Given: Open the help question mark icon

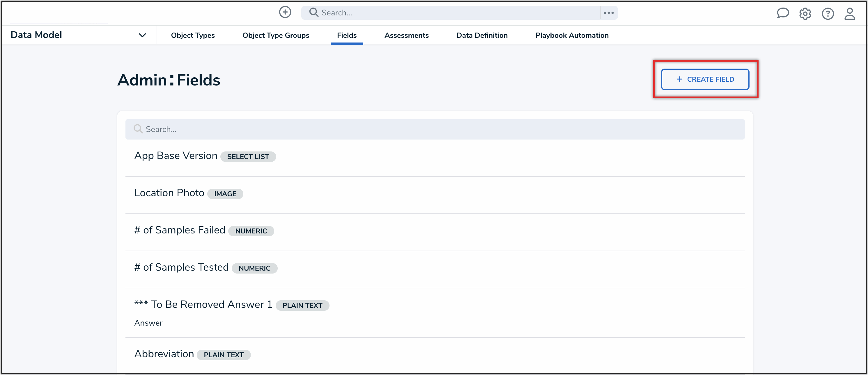Looking at the screenshot, I should (x=828, y=13).
